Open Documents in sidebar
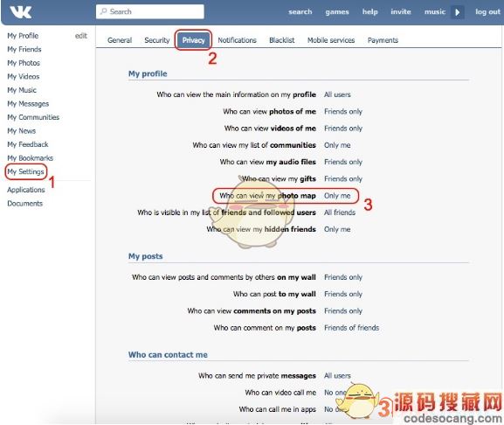504x425 pixels. (24, 204)
